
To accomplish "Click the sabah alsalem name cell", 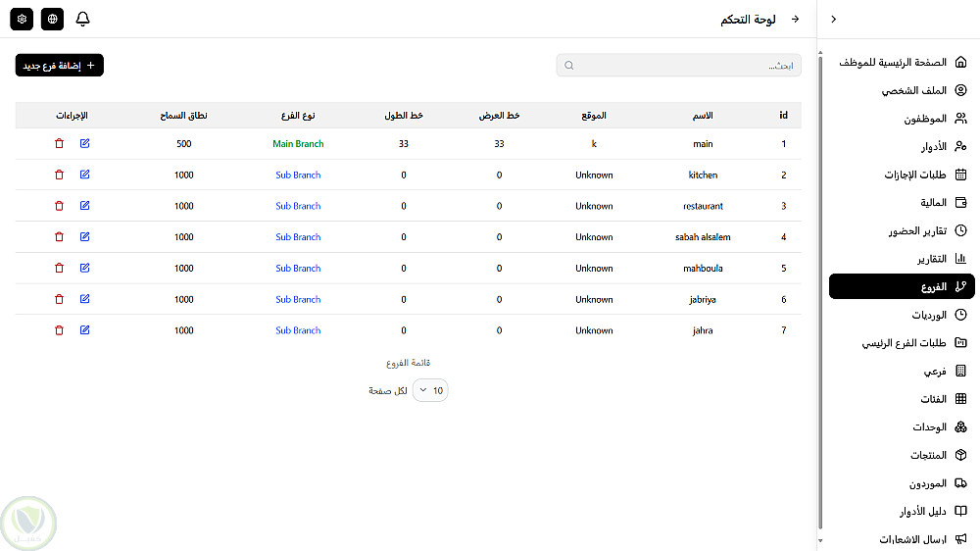I will click(703, 237).
